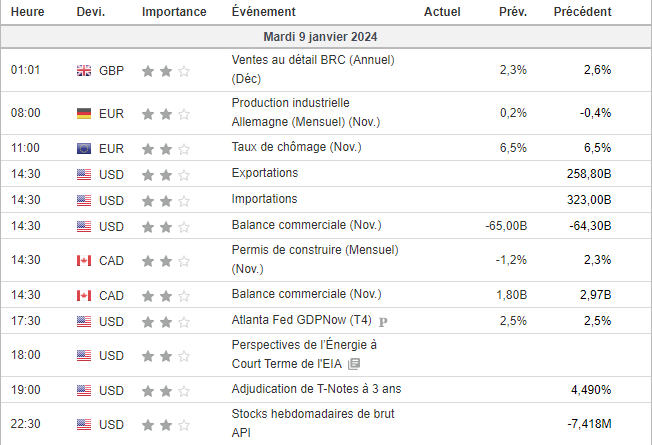
Task: Click the Mardi 9 janvier 2024 date row
Action: pos(326,37)
